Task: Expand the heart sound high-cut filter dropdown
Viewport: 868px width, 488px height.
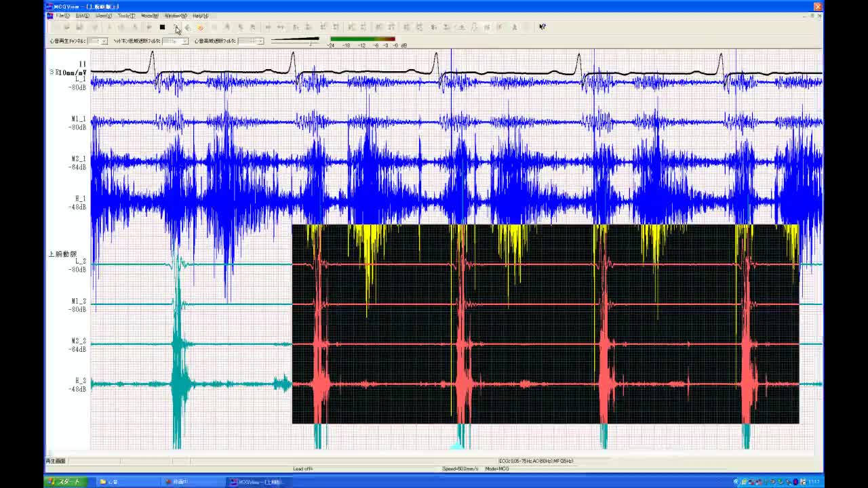Action: tap(260, 41)
